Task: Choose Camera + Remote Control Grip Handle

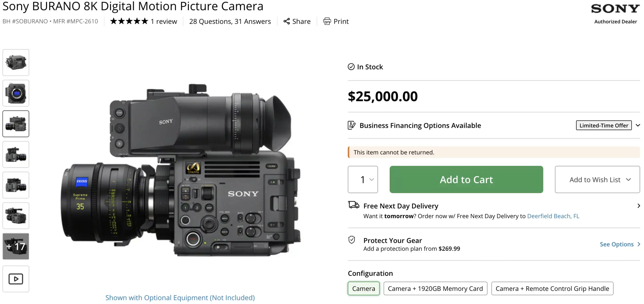Action: [x=552, y=288]
